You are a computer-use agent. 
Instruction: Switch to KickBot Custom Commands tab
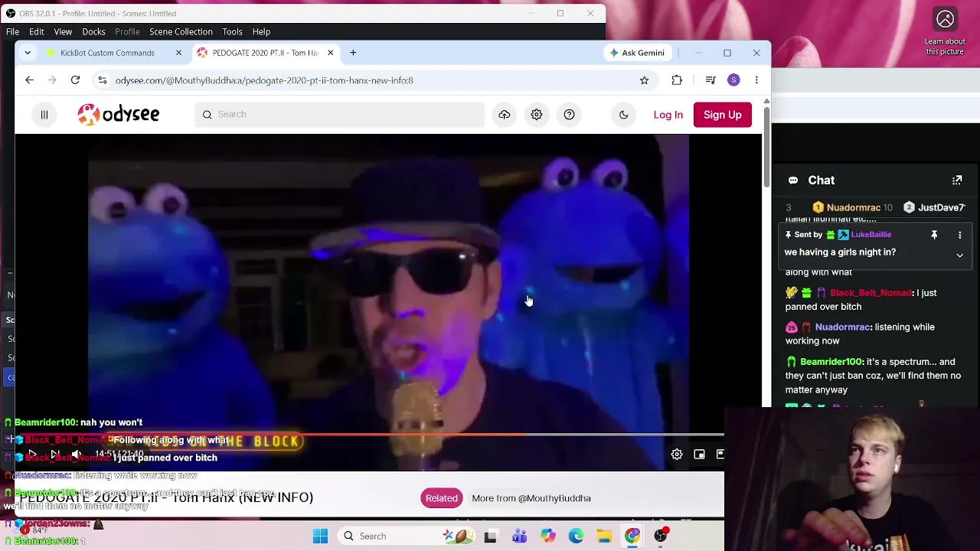pyautogui.click(x=107, y=53)
